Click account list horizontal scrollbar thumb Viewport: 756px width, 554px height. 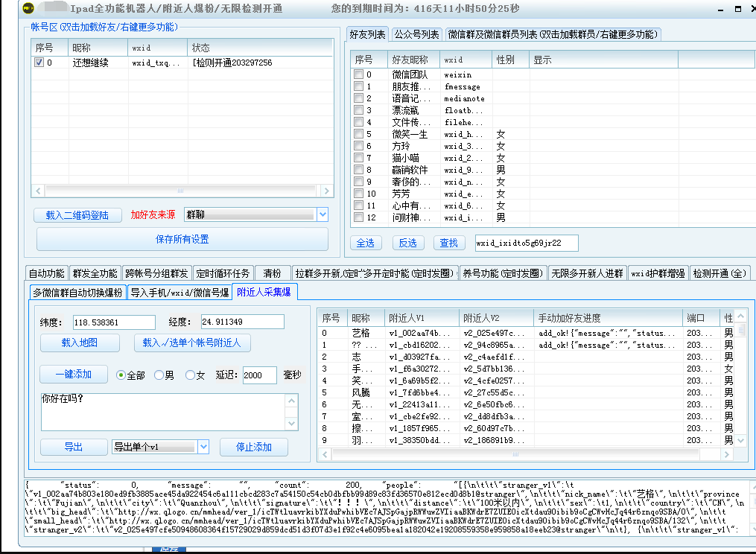[x=180, y=191]
